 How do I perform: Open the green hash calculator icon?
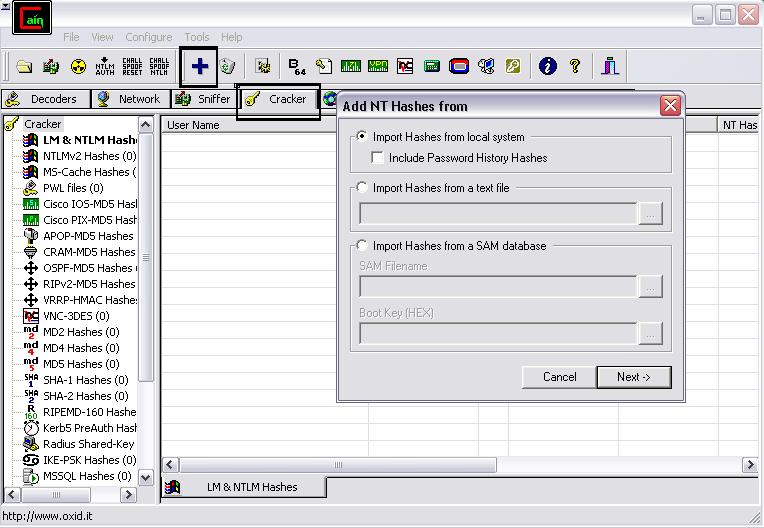point(432,66)
